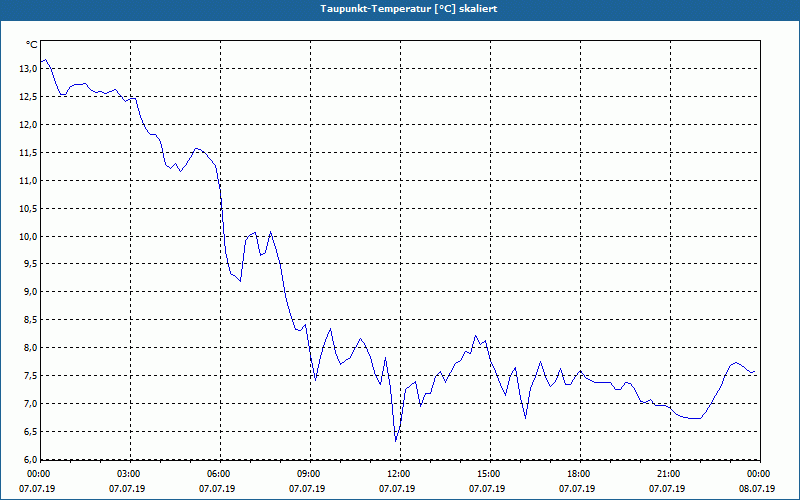Click the 9,0 y-axis value
The width and height of the screenshot is (800, 500).
[x=30, y=292]
